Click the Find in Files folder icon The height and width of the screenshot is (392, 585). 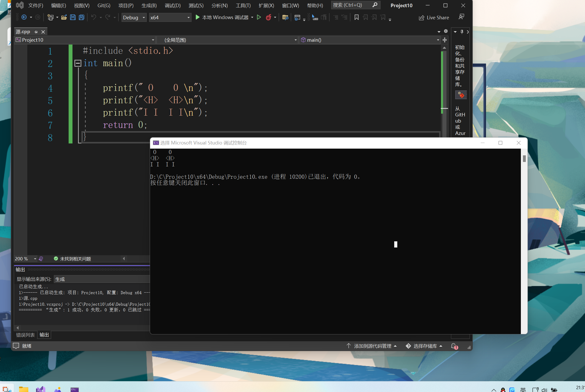(x=285, y=18)
